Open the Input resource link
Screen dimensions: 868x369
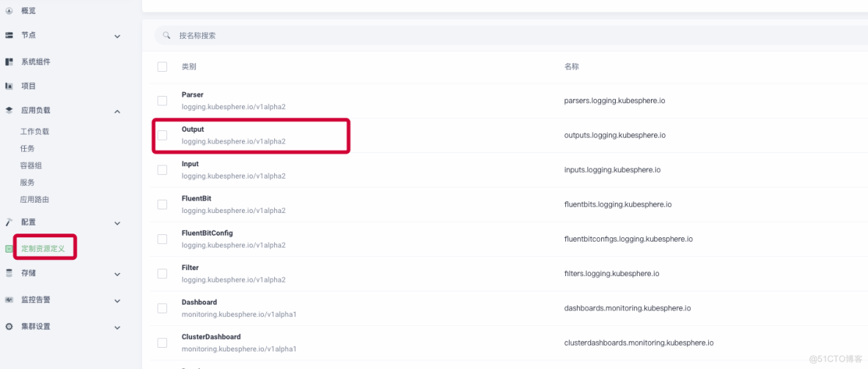(190, 164)
